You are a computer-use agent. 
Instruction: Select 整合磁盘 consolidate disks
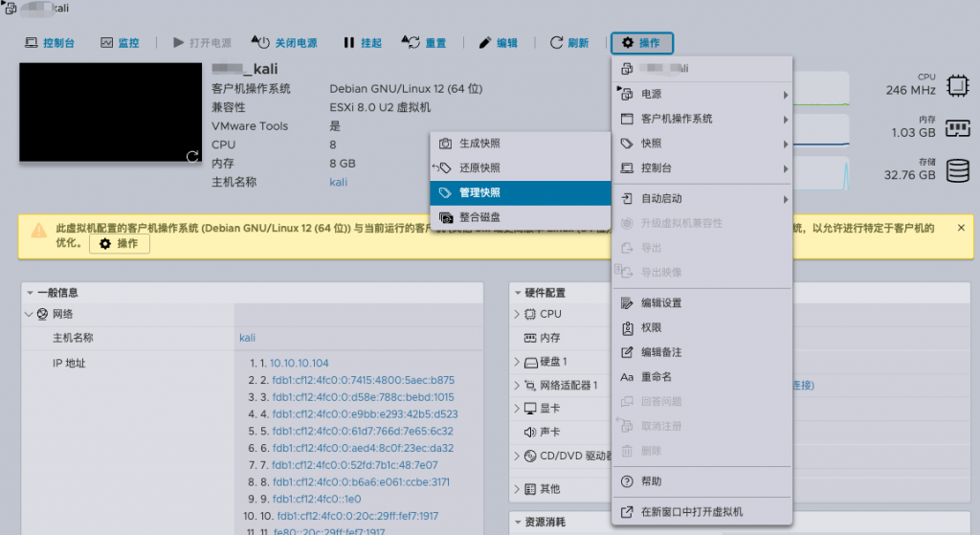pos(520,217)
